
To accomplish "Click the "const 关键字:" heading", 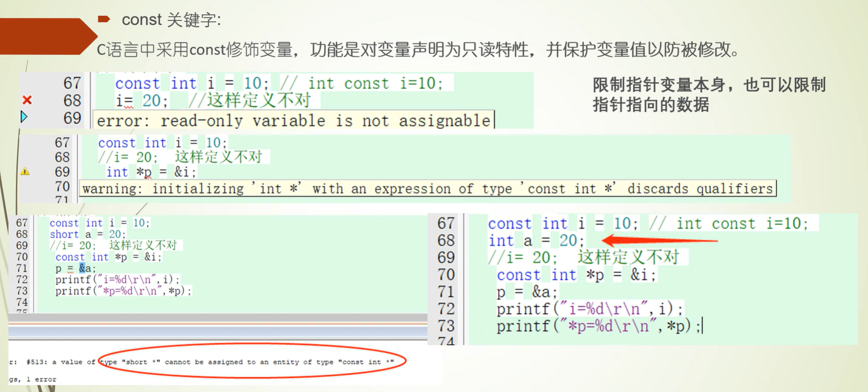I will point(171,20).
